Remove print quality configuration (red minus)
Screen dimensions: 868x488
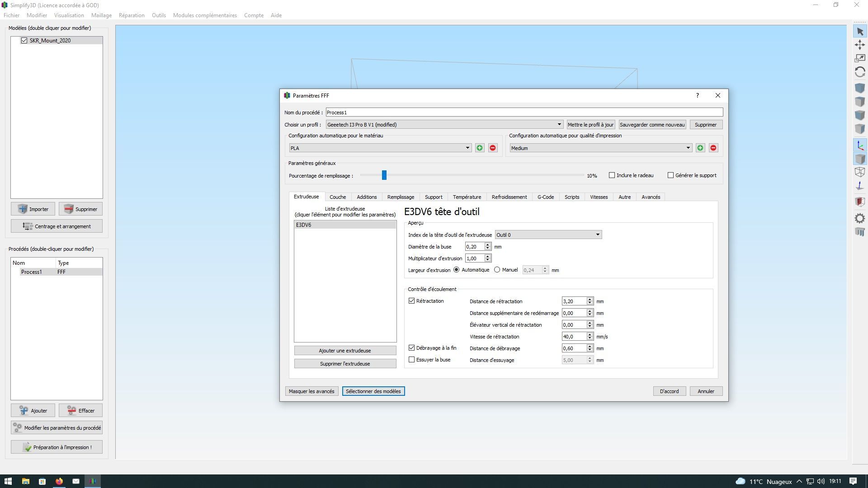[713, 148]
